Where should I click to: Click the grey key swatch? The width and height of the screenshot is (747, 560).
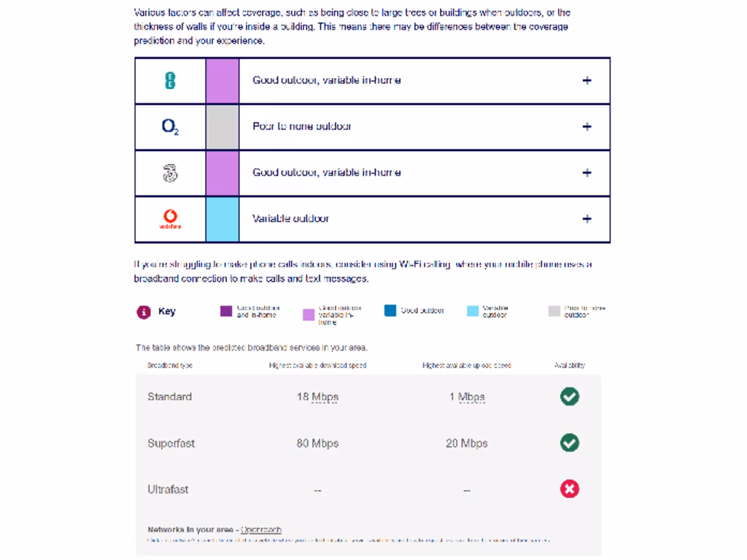[x=554, y=311]
